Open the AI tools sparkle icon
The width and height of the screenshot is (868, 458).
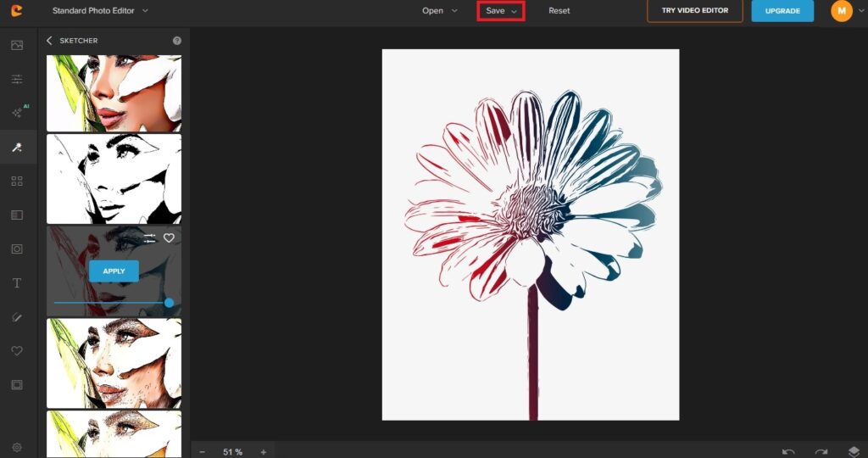point(19,112)
